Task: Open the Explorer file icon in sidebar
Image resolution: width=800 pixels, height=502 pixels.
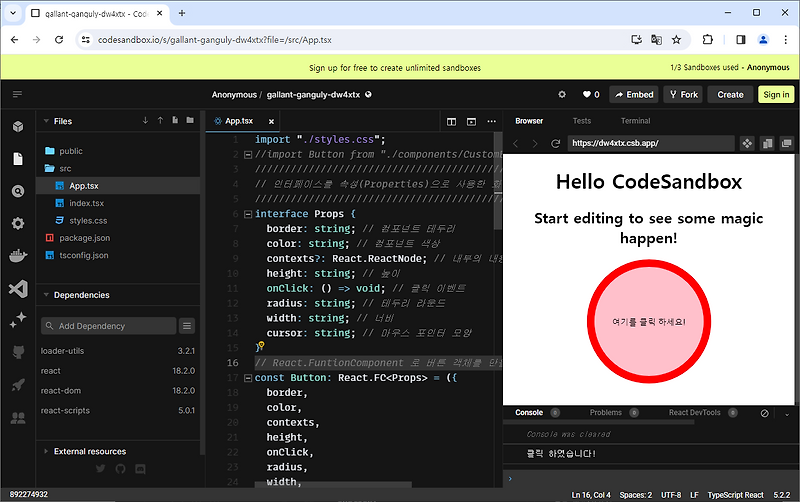Action: pyautogui.click(x=18, y=159)
